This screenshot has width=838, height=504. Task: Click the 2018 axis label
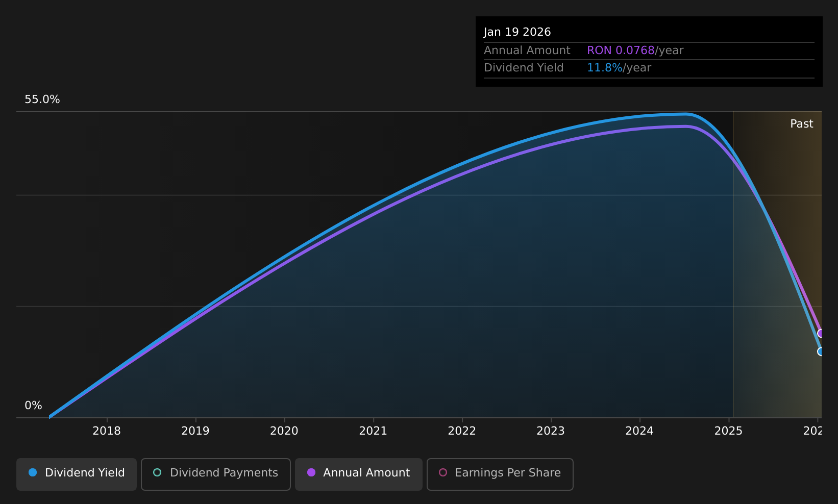tap(107, 431)
